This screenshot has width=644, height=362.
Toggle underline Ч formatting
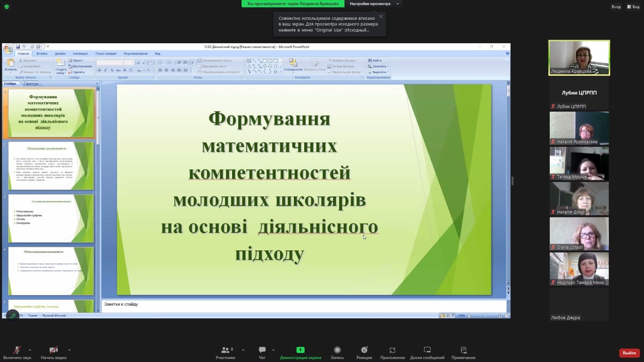point(112,70)
